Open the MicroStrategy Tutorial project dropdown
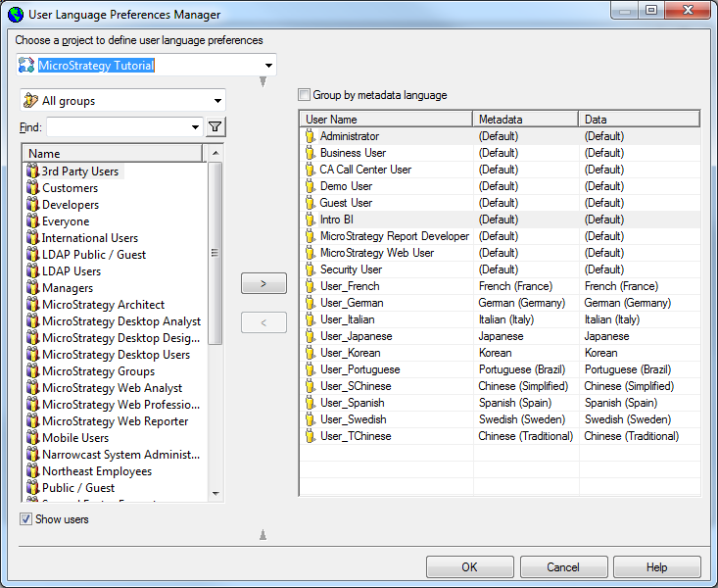This screenshot has width=718, height=588. point(268,66)
